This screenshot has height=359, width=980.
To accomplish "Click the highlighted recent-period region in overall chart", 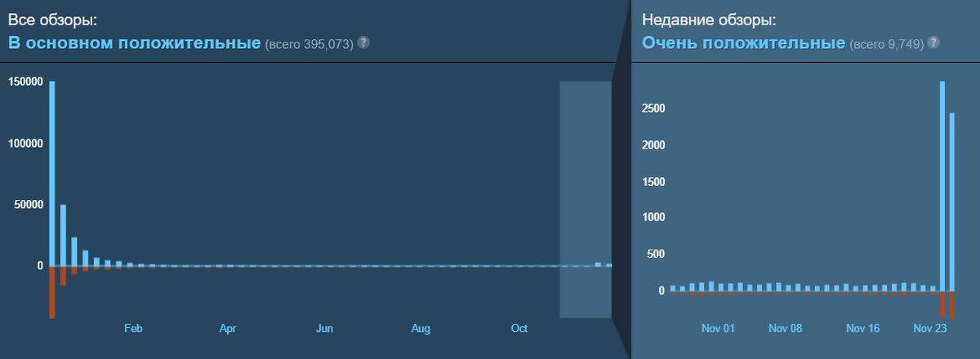I will tap(585, 199).
